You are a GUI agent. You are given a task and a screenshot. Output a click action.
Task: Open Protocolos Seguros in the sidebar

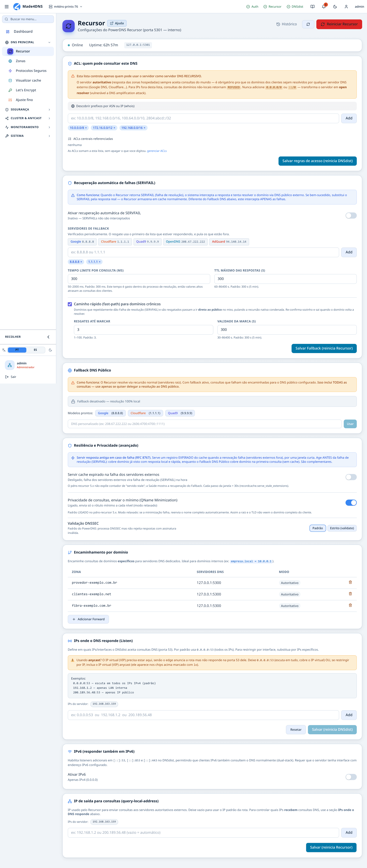click(28, 71)
